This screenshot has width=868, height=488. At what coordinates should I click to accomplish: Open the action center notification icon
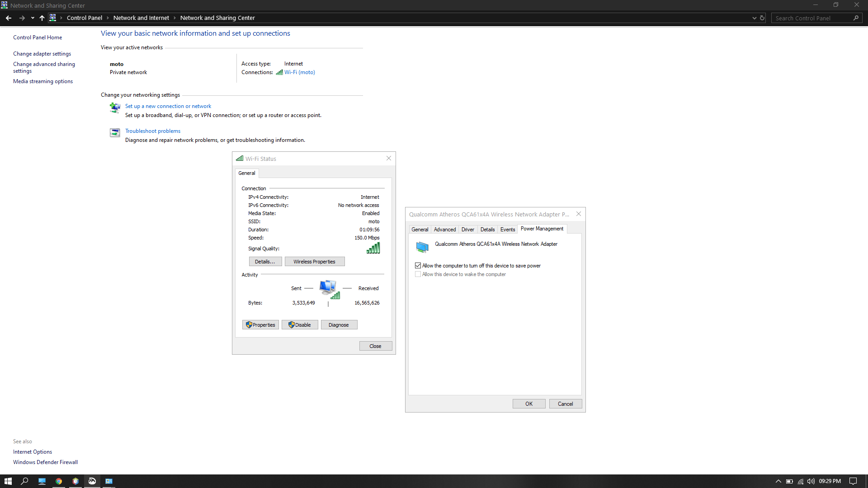click(853, 481)
